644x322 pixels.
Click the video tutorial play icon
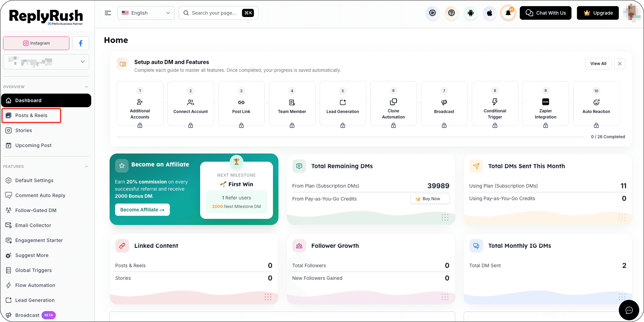coord(433,13)
